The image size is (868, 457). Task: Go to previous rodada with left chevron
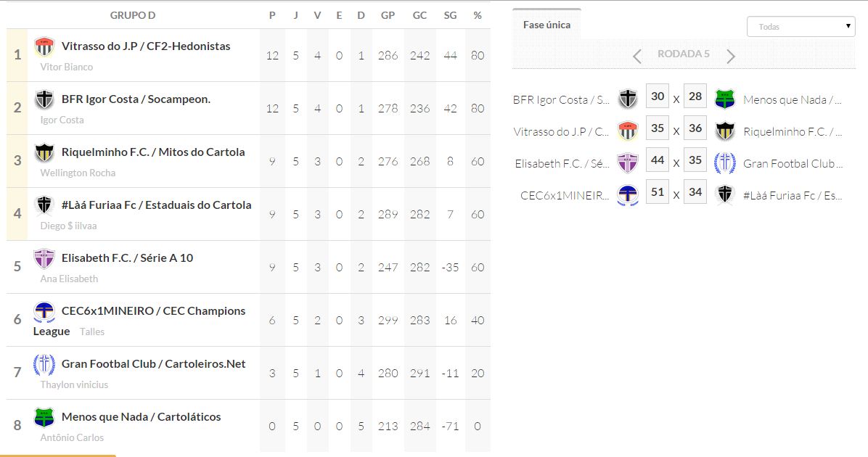pyautogui.click(x=636, y=56)
